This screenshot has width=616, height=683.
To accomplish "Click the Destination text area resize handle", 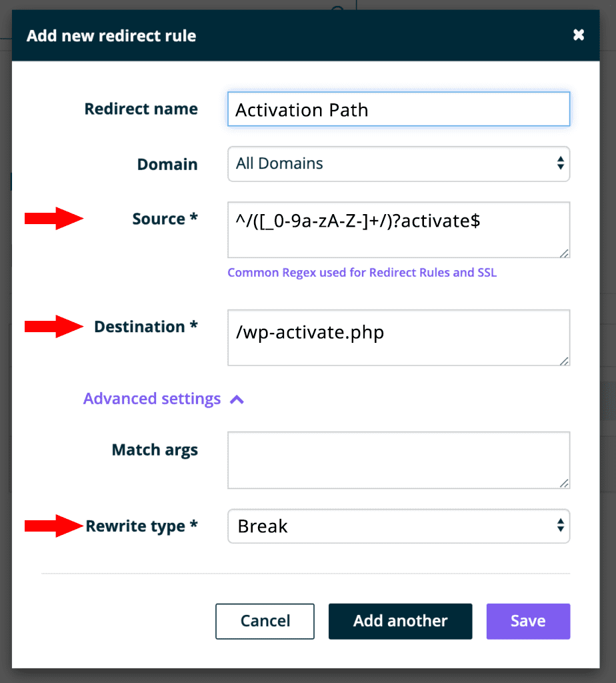I will point(564,360).
